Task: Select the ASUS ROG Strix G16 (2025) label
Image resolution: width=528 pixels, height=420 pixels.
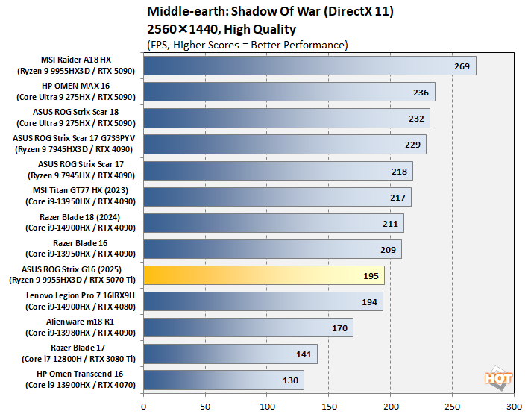Action: point(72,269)
